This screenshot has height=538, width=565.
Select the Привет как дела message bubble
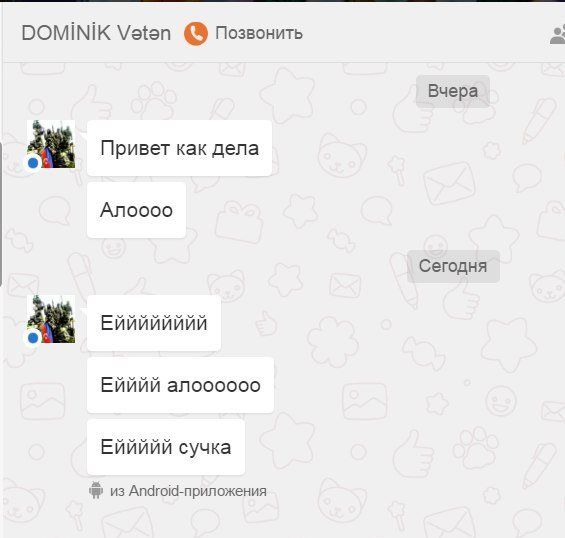click(x=179, y=148)
